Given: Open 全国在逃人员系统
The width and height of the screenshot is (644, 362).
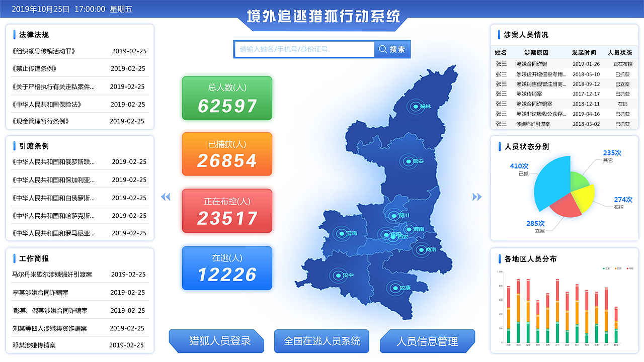Looking at the screenshot, I should pyautogui.click(x=321, y=340).
